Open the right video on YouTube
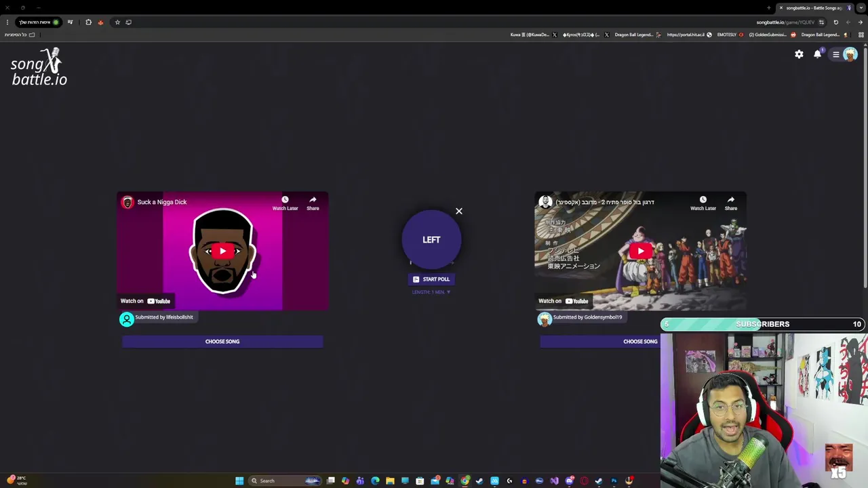 (x=564, y=301)
